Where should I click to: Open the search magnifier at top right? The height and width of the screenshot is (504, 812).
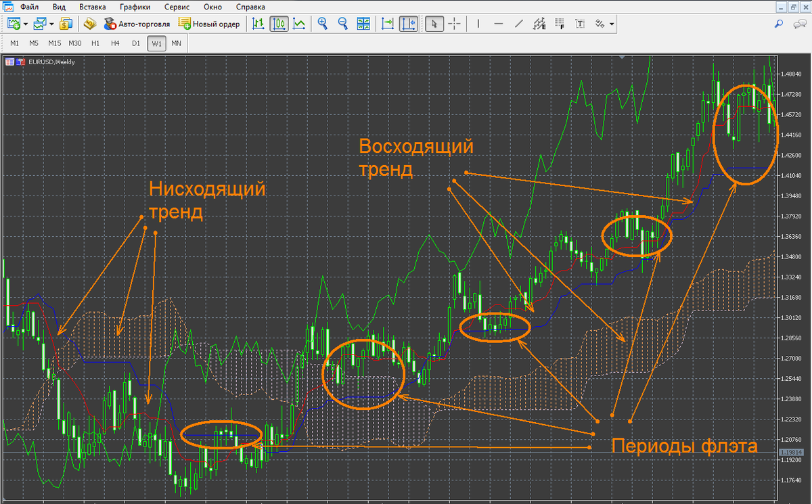pyautogui.click(x=779, y=24)
